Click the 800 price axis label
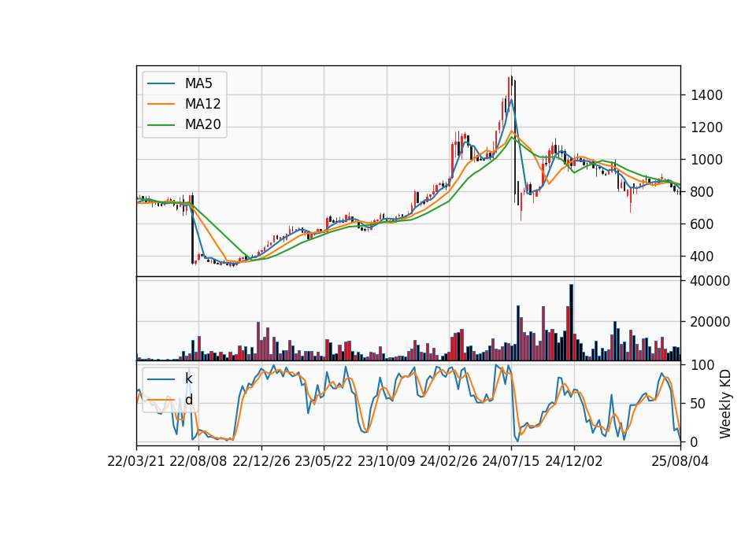This screenshot has height=543, width=756. [x=702, y=192]
